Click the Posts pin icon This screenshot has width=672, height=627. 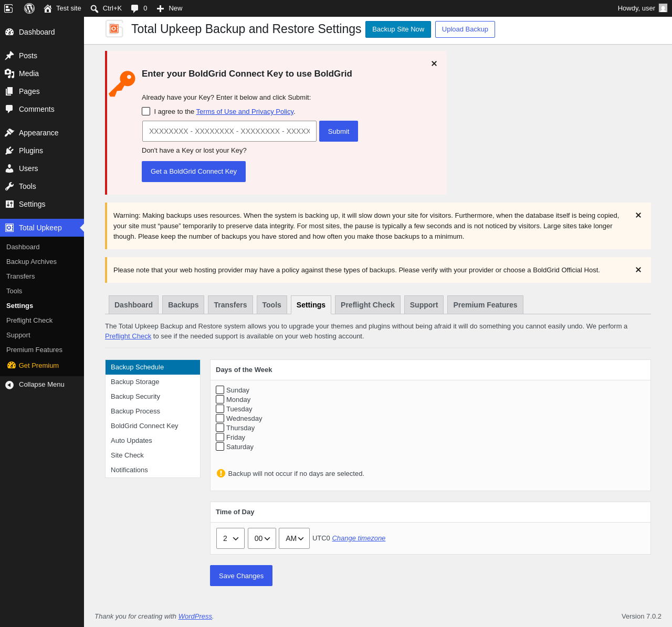9,56
